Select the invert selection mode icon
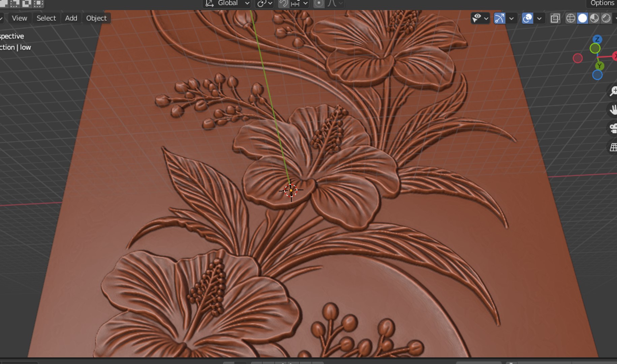This screenshot has width=617, height=364. point(26,3)
